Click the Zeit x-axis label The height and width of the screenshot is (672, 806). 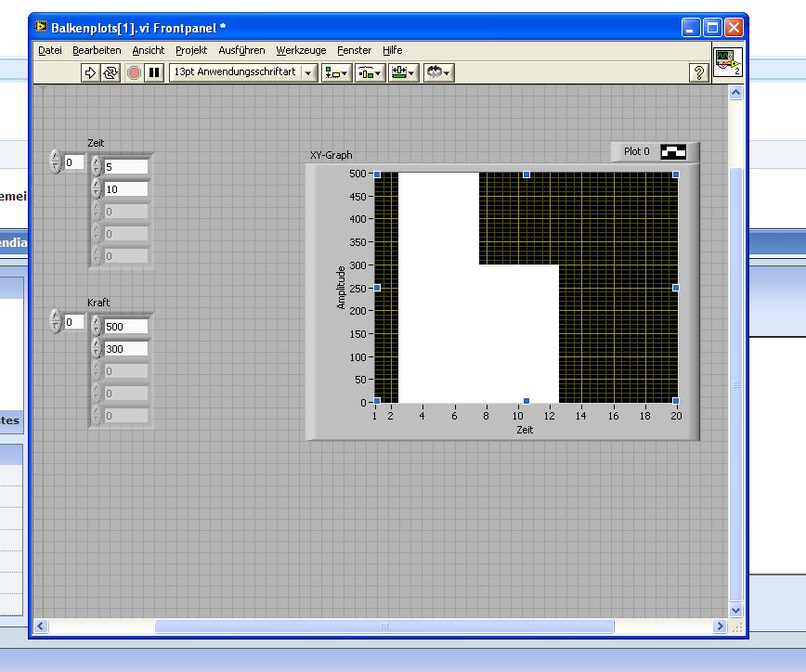[x=525, y=430]
